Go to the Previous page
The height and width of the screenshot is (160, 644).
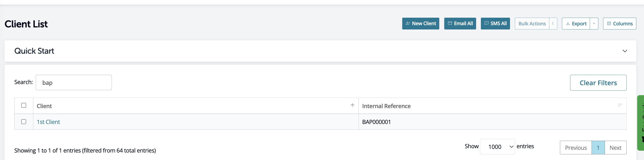[x=576, y=148]
